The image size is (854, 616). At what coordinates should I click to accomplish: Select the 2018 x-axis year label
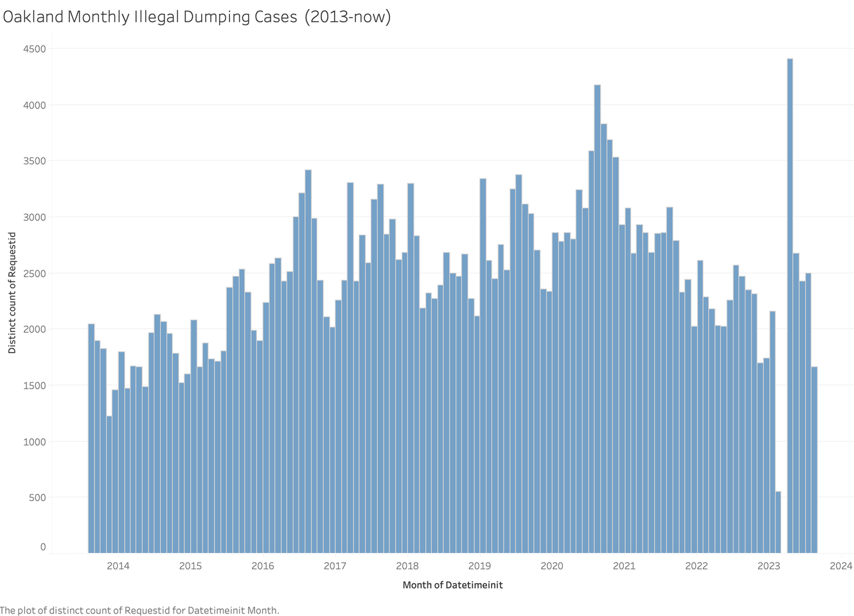click(x=407, y=566)
